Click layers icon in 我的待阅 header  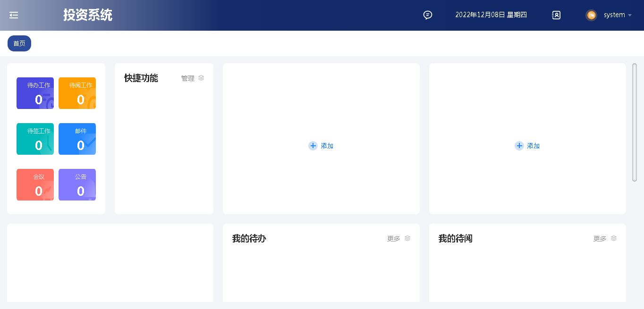tap(614, 238)
